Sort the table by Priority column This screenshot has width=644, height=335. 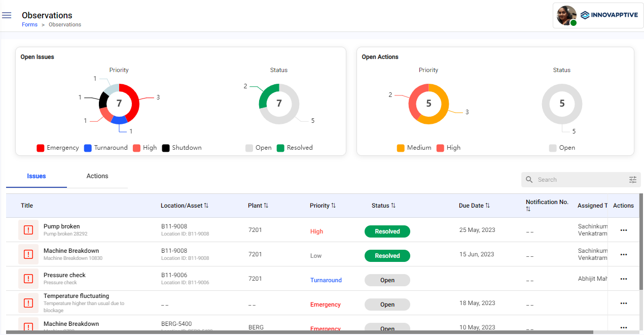point(323,206)
